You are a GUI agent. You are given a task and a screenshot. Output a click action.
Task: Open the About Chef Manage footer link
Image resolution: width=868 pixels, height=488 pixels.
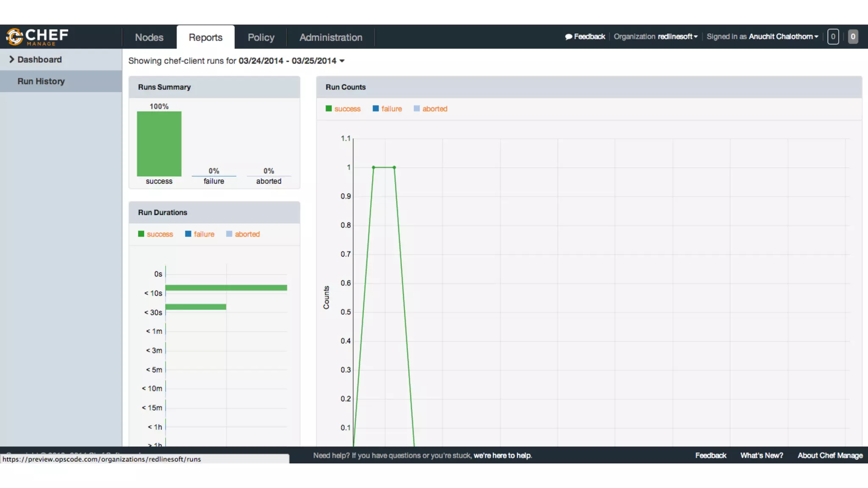(830, 455)
